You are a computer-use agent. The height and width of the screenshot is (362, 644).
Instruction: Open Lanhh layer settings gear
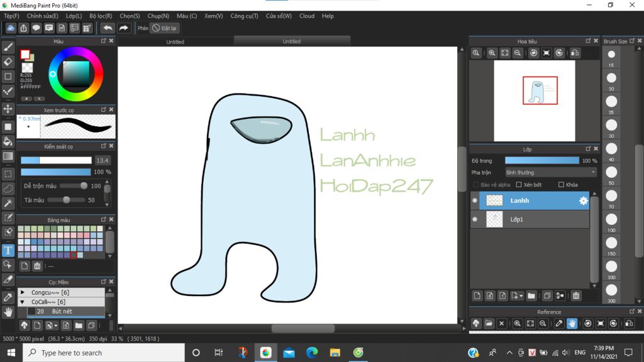click(x=583, y=200)
